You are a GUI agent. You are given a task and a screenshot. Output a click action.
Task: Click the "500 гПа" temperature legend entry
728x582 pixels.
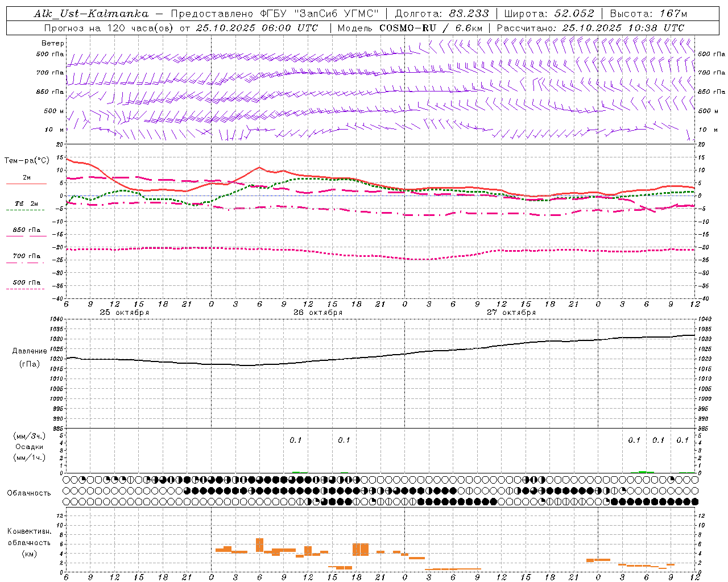(x=27, y=282)
